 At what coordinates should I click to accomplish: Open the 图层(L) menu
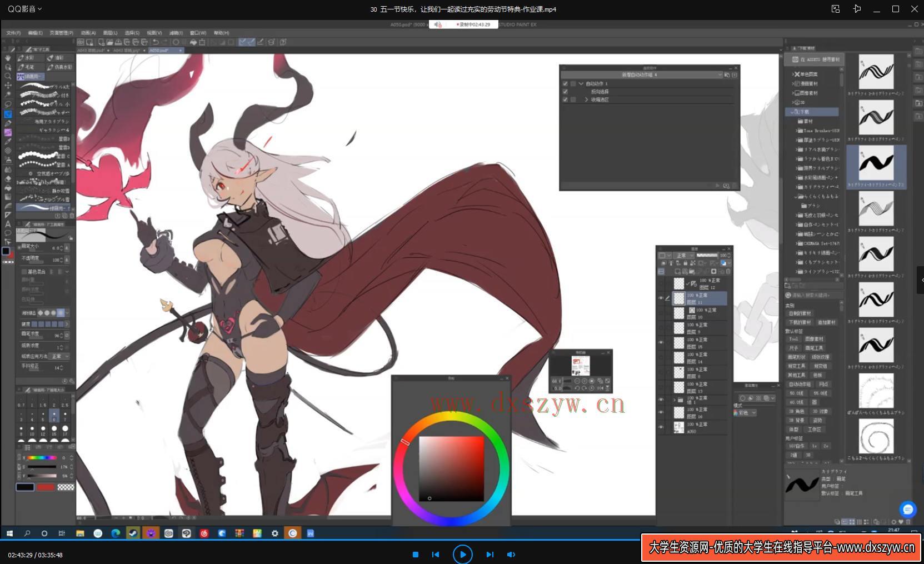click(x=110, y=33)
